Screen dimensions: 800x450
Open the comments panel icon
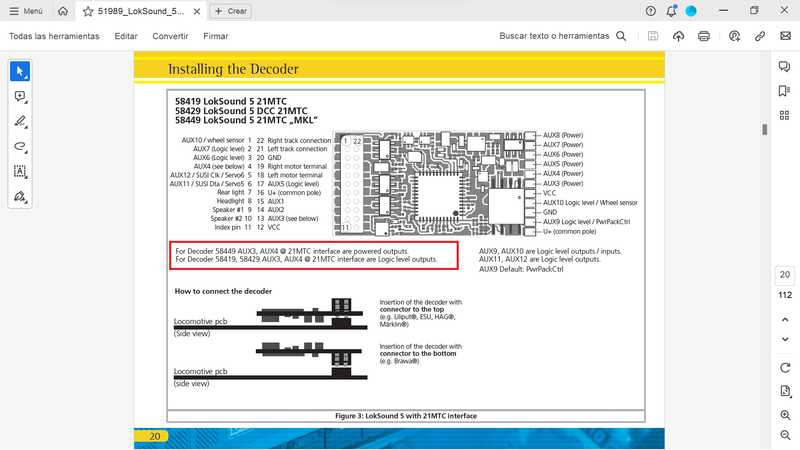click(785, 66)
